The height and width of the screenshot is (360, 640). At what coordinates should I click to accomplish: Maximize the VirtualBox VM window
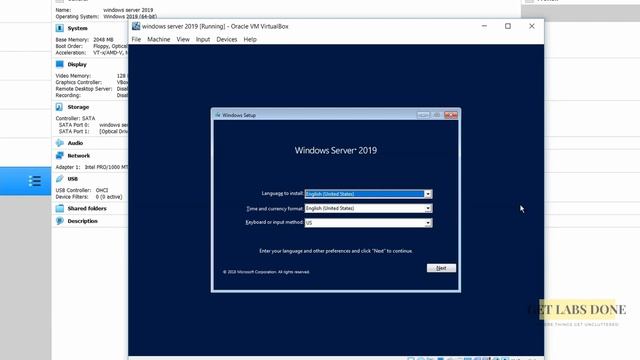508,26
